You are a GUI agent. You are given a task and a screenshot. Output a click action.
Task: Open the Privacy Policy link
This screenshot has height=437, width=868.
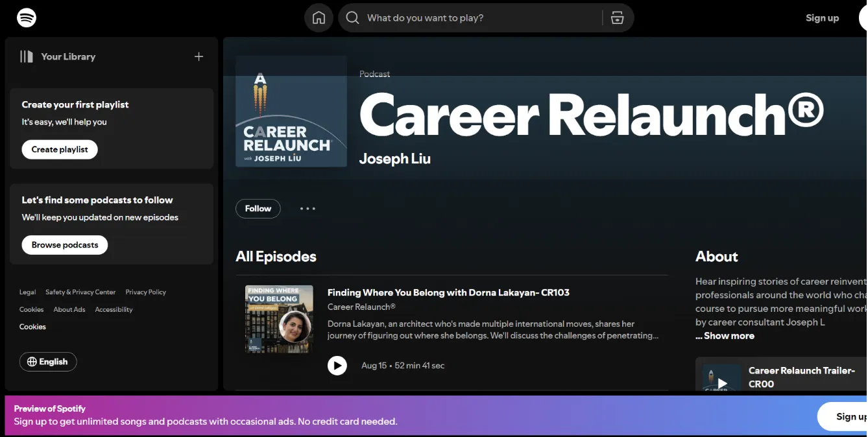click(x=146, y=292)
